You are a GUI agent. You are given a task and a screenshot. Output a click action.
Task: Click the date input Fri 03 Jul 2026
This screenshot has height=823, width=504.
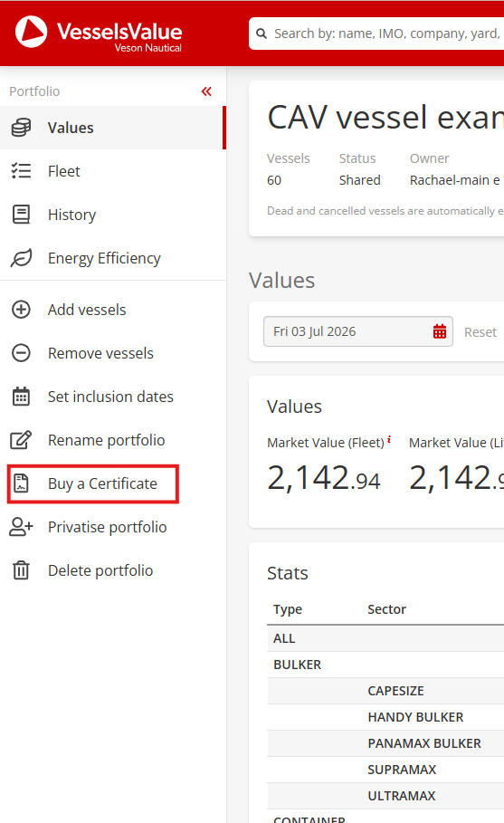357,331
